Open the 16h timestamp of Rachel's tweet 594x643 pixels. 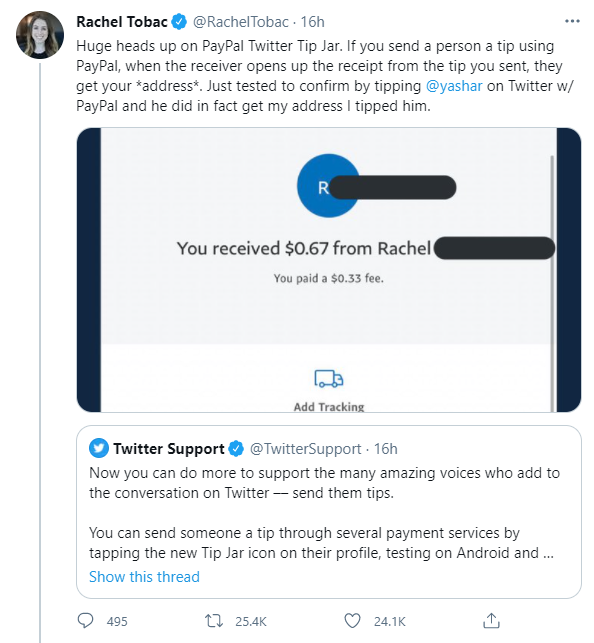pos(312,22)
